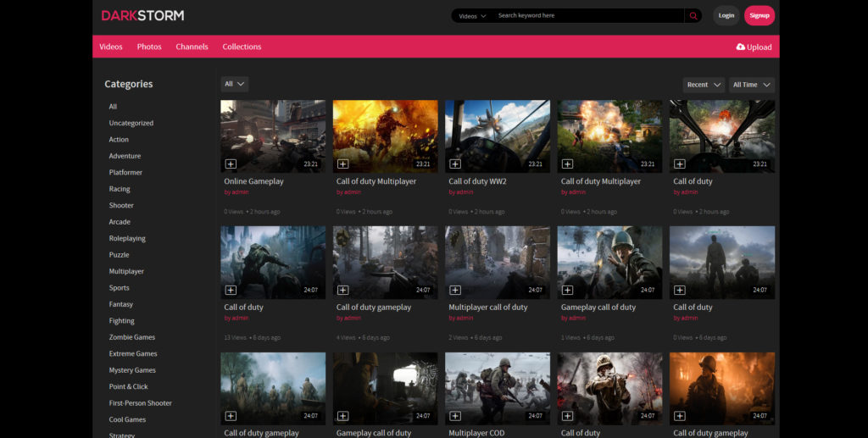
Task: Select the Zombie Games category
Action: pyautogui.click(x=131, y=337)
